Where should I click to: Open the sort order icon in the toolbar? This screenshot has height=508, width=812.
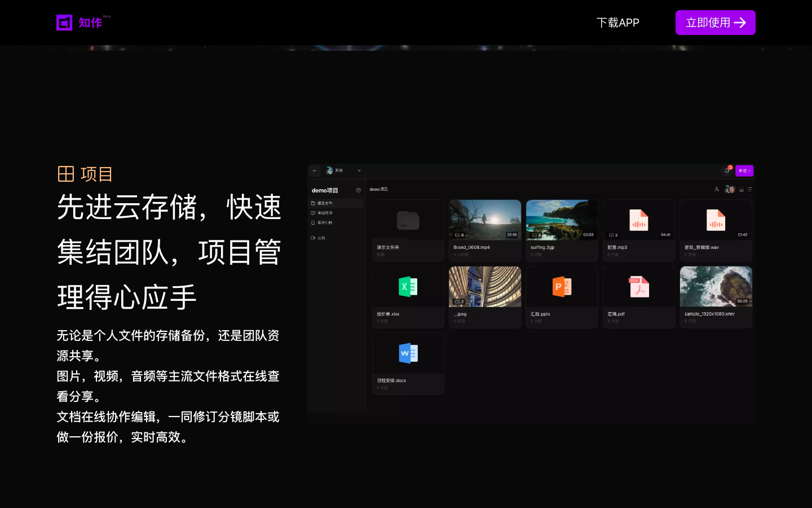pos(742,190)
